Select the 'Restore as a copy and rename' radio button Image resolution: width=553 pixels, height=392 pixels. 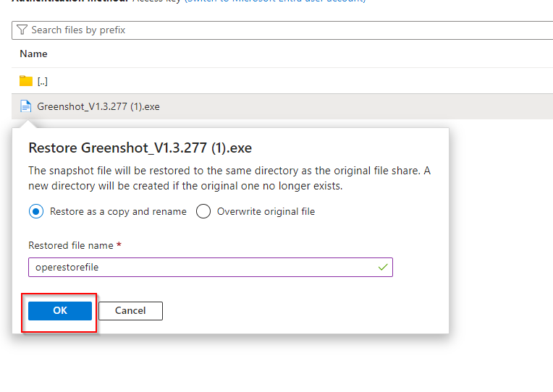tap(36, 212)
